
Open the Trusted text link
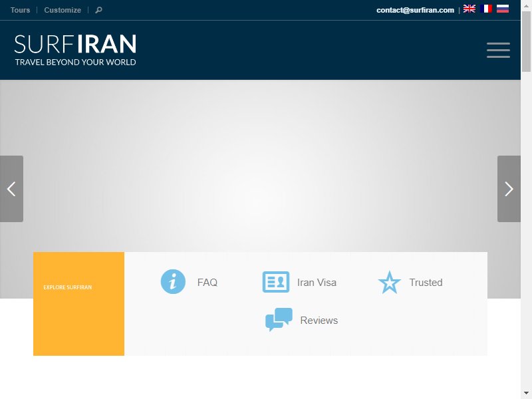(x=426, y=282)
